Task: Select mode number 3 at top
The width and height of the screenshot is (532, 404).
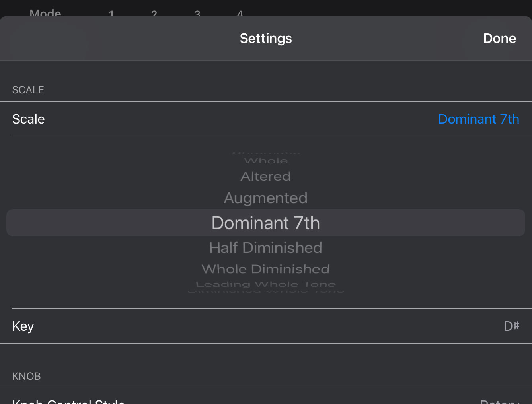Action: tap(197, 14)
